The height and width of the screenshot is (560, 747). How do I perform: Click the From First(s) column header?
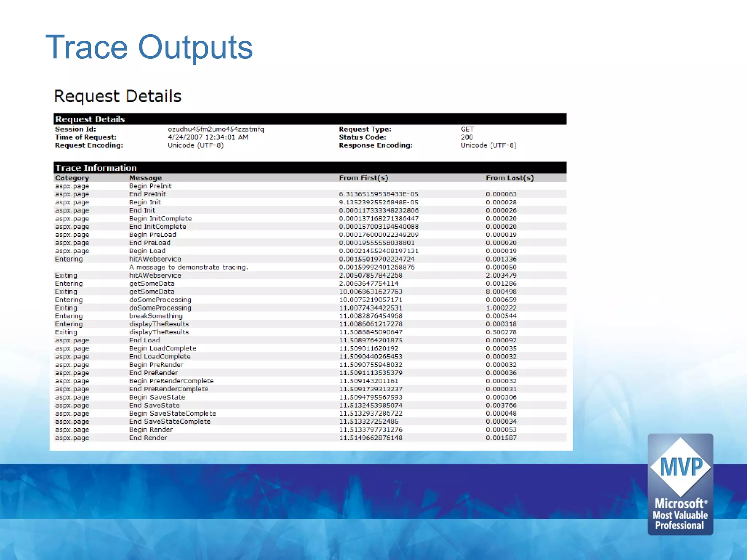click(363, 178)
